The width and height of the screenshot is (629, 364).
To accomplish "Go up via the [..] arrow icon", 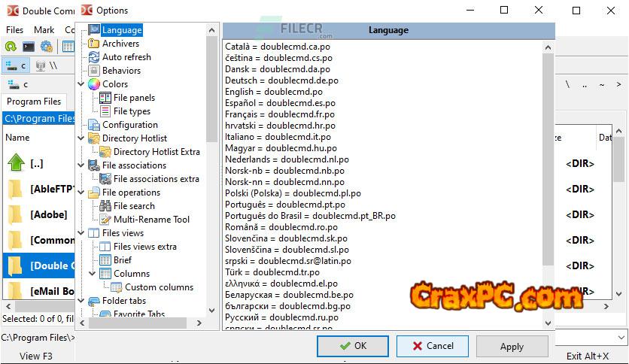I will tap(16, 162).
